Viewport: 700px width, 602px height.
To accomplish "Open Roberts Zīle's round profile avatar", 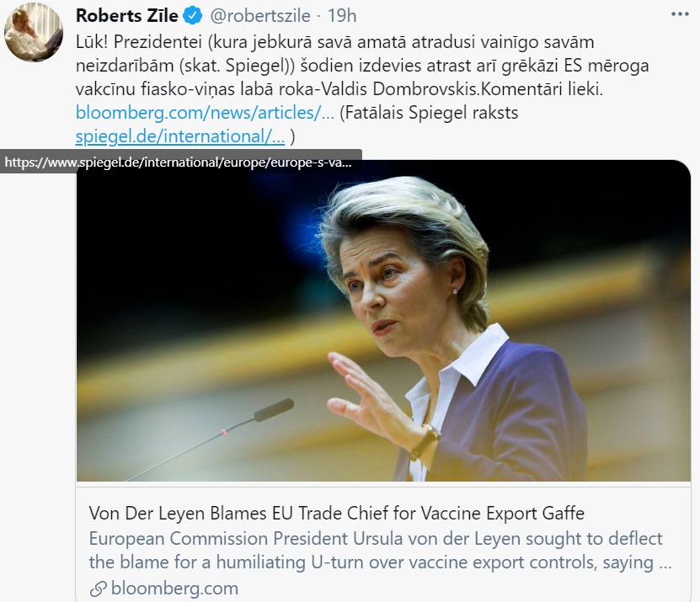I will point(34,32).
